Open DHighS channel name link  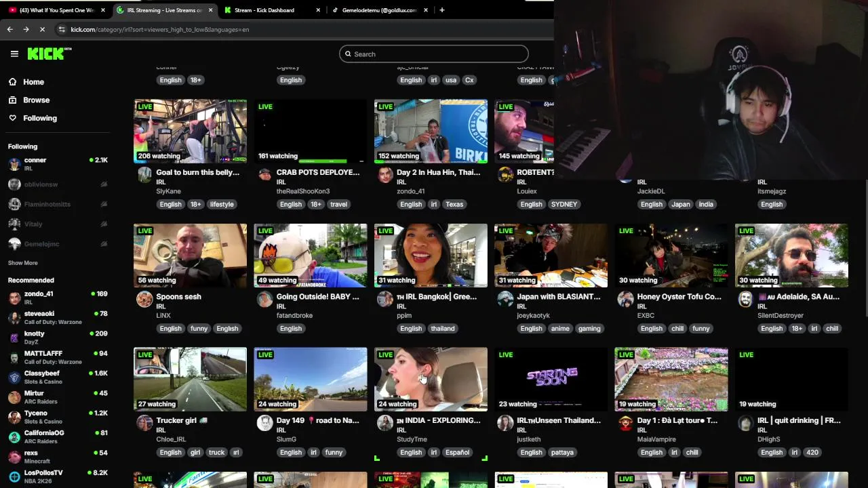[769, 439]
